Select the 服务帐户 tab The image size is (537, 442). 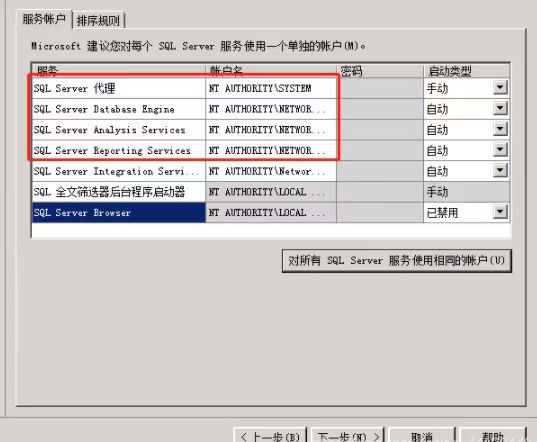[44, 19]
